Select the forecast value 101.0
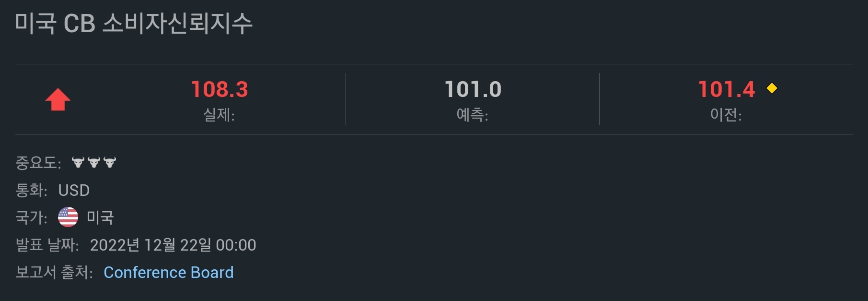The height and width of the screenshot is (301, 868). click(473, 89)
